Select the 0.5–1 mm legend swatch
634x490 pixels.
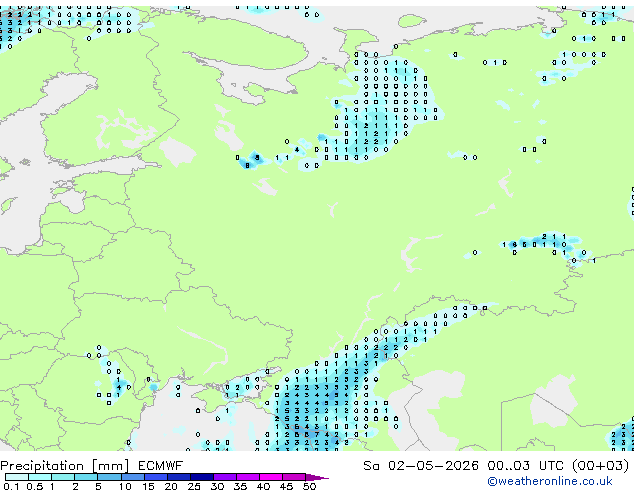coord(40,477)
